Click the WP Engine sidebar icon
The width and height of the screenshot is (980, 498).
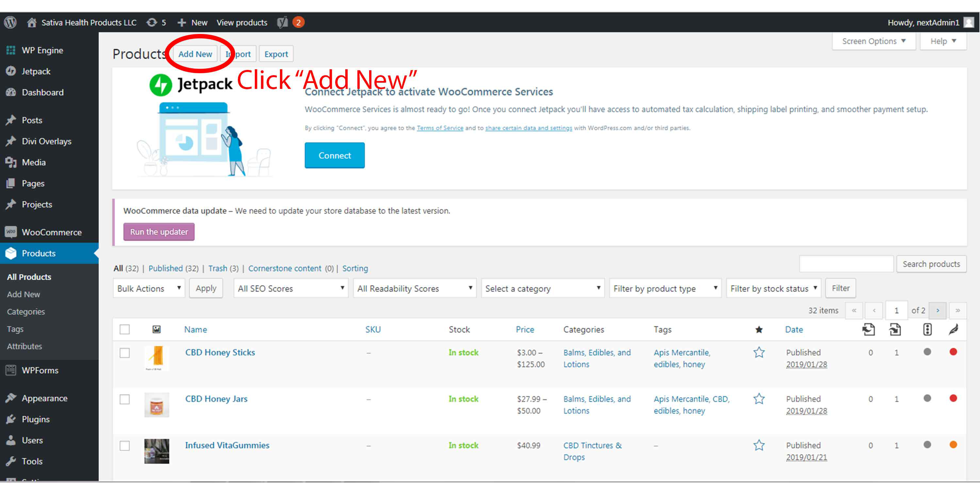tap(11, 50)
